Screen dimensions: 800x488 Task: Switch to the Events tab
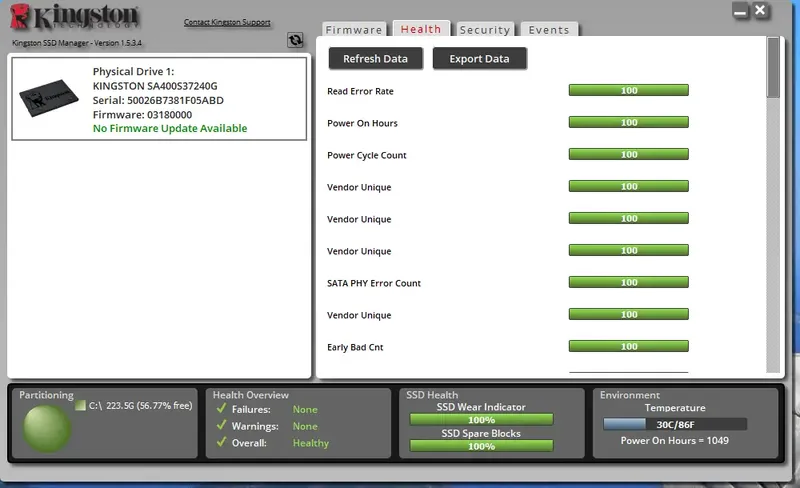click(x=549, y=30)
